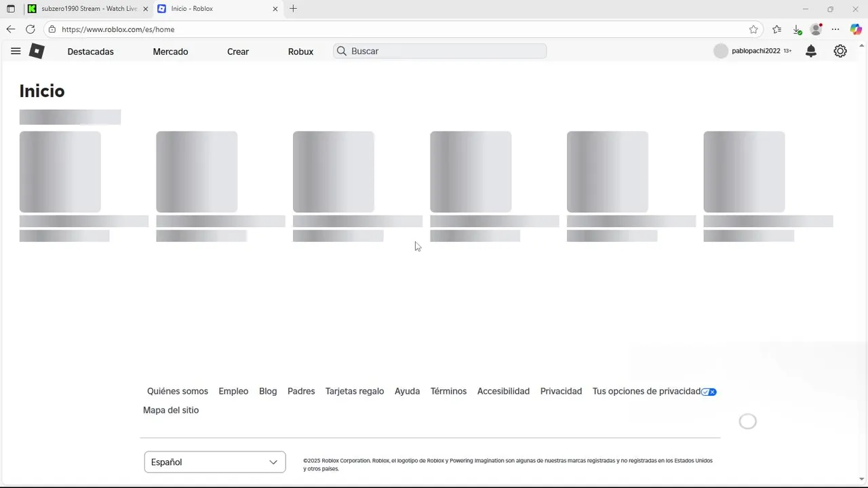
Task: Open Robux in the navigation bar
Action: pyautogui.click(x=300, y=52)
